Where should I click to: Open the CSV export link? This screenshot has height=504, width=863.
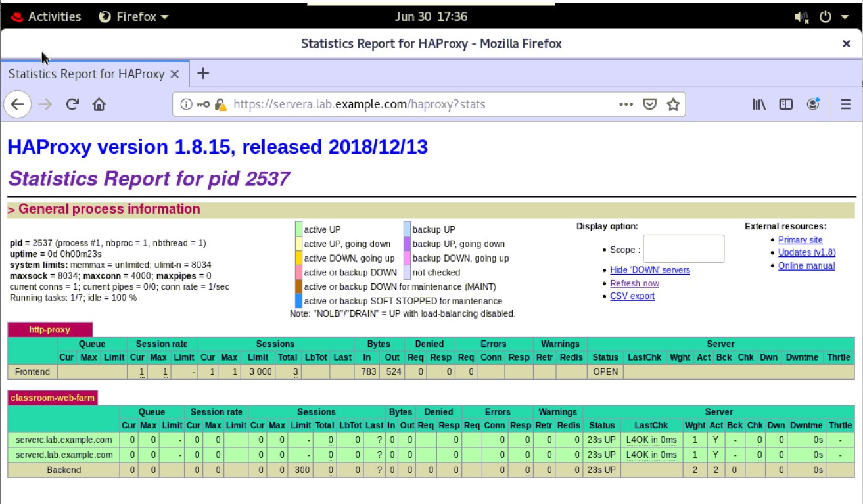[632, 296]
